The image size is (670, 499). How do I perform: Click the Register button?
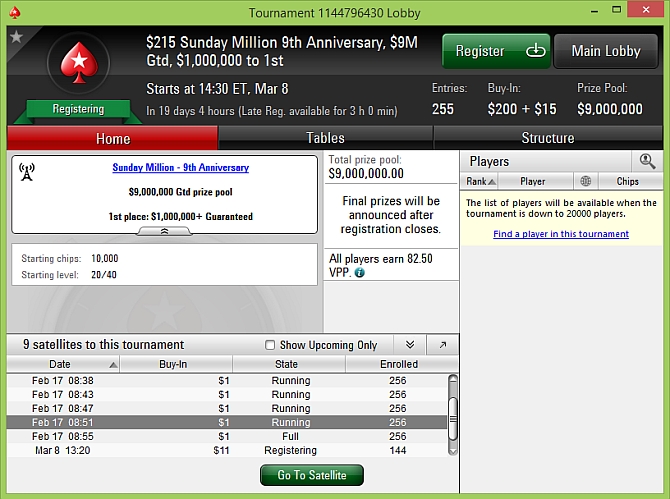coord(496,51)
